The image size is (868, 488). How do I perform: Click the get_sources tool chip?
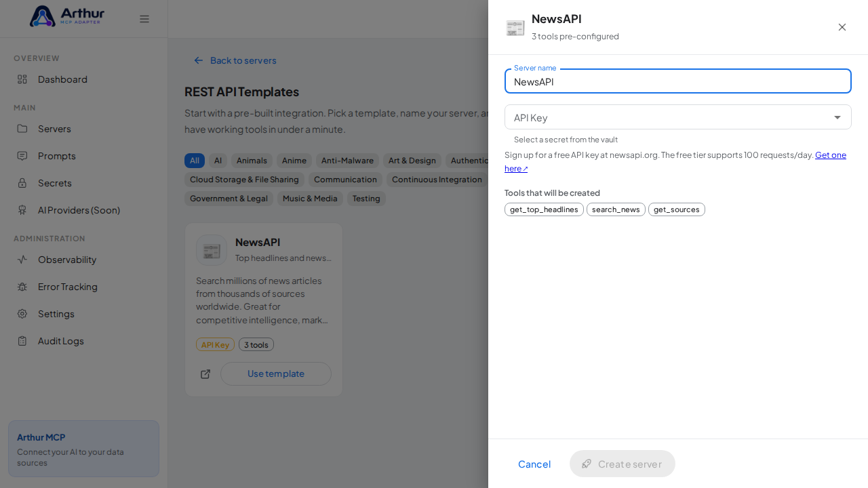677,209
